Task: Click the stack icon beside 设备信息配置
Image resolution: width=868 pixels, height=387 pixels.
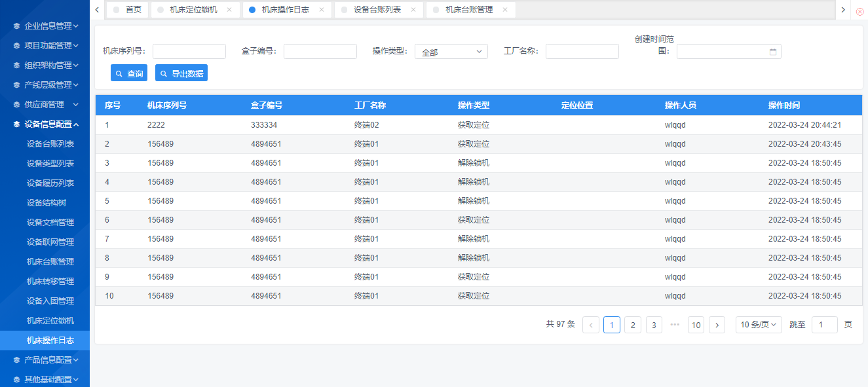Action: [x=16, y=124]
